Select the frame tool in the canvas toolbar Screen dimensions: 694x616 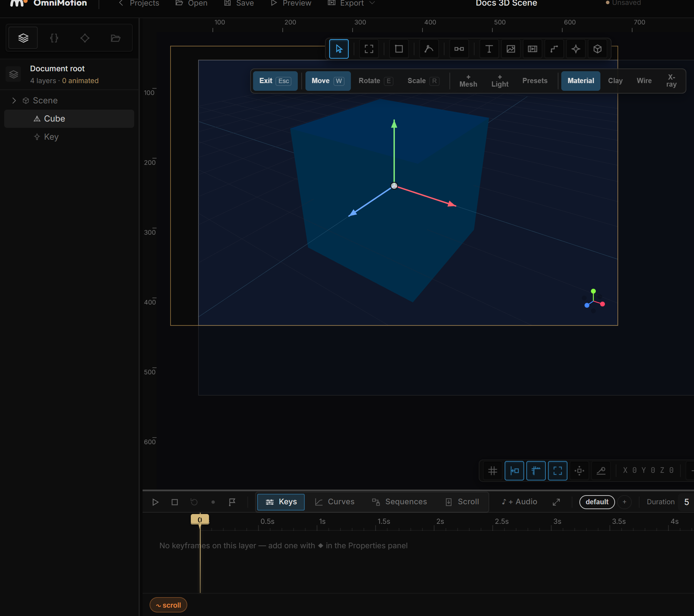point(369,49)
